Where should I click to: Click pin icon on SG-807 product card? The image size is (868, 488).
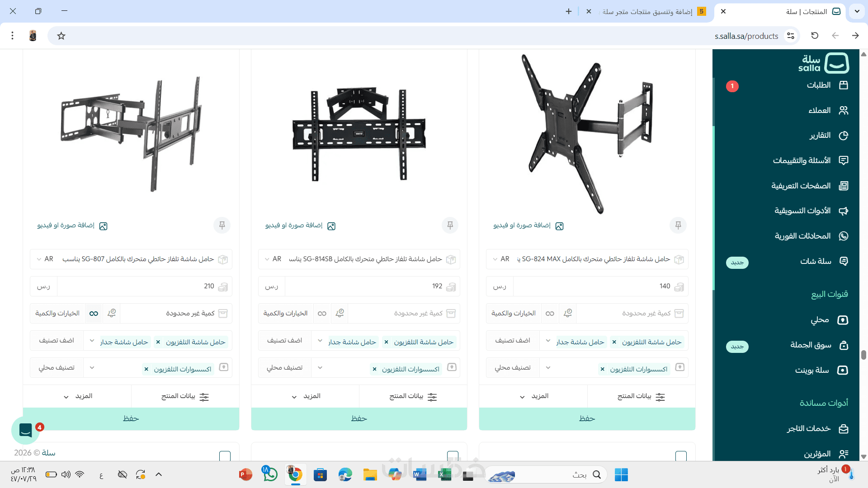(x=222, y=225)
